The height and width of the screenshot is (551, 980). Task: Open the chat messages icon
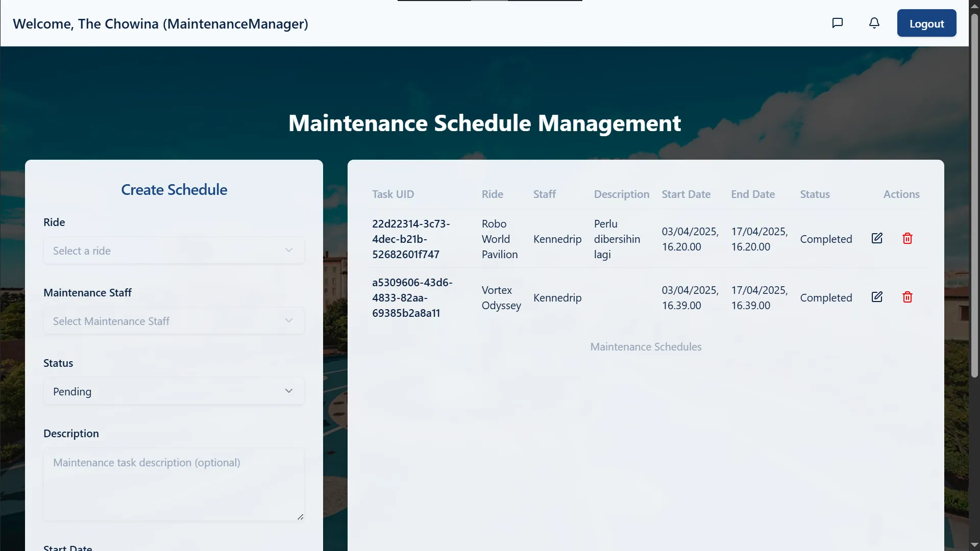[837, 23]
